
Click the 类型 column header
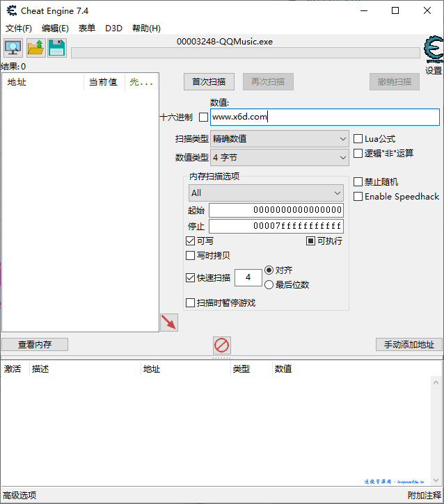(x=252, y=368)
